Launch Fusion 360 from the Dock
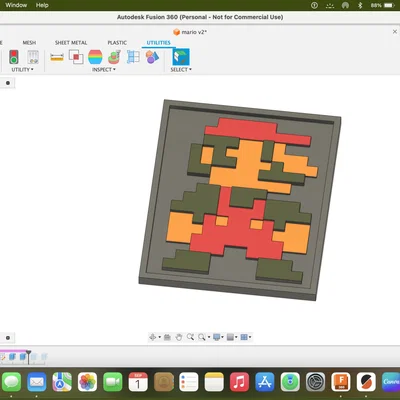 pyautogui.click(x=341, y=382)
